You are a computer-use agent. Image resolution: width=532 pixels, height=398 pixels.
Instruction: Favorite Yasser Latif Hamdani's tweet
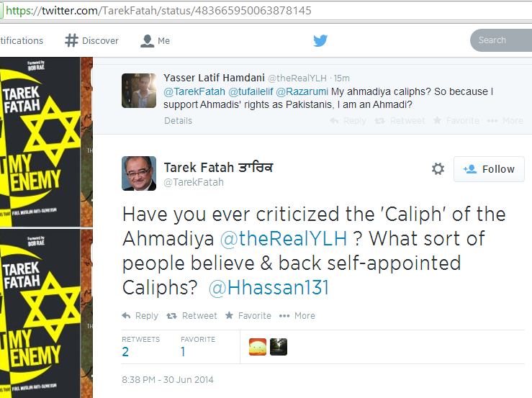pos(456,121)
